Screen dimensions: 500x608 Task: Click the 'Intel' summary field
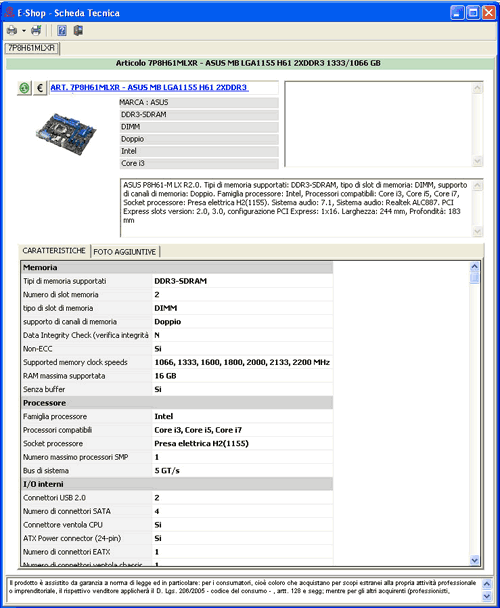[199, 151]
